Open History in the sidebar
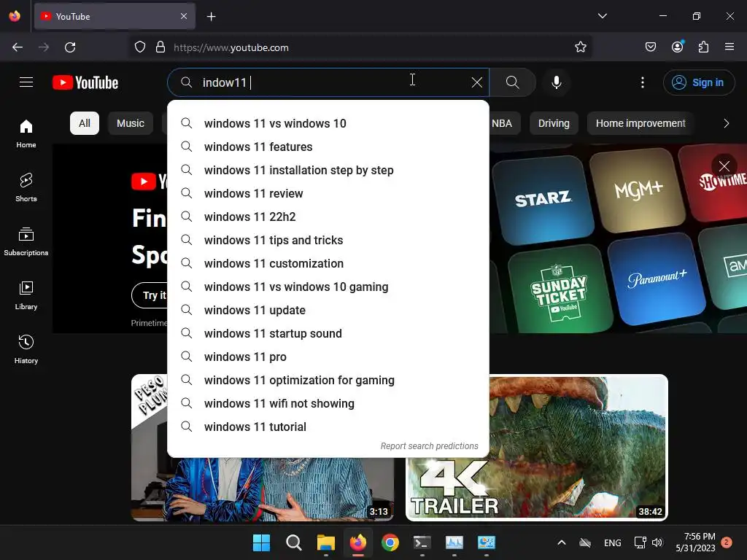This screenshot has width=747, height=560. tap(26, 349)
